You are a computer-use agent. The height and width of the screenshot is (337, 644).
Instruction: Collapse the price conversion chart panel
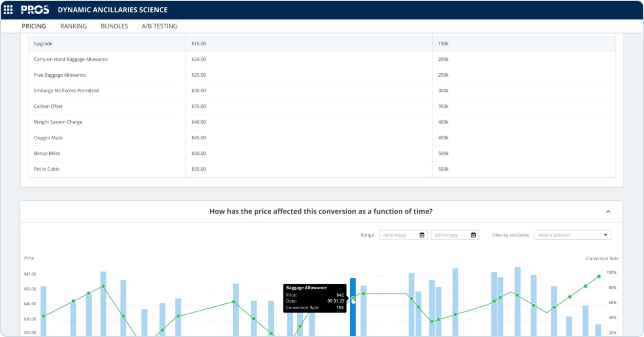[x=608, y=211]
